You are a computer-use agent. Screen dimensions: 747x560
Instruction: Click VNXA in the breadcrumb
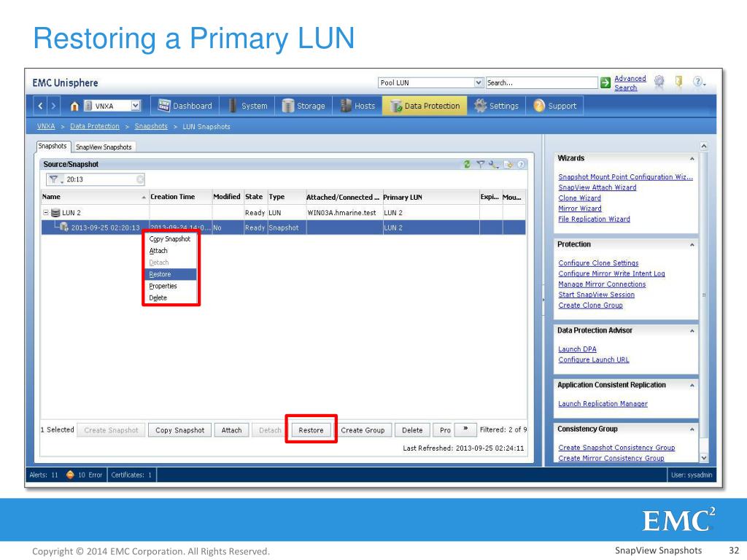point(46,126)
